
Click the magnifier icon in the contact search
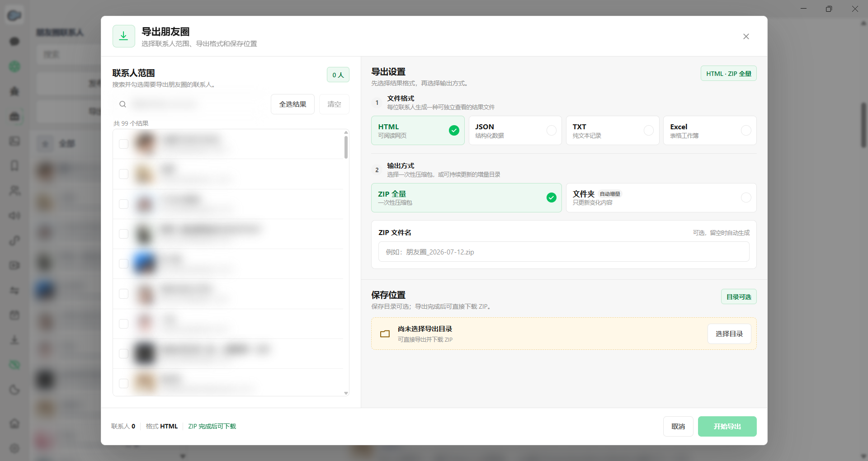tap(123, 104)
